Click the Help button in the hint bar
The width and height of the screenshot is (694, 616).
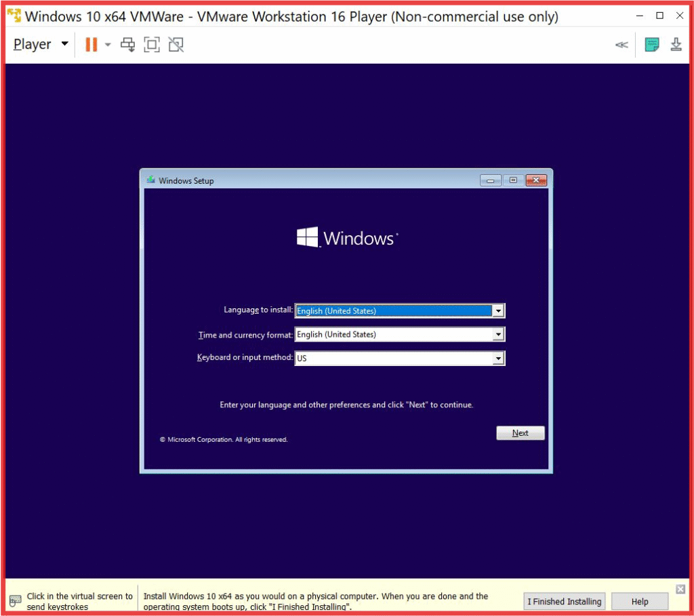click(639, 601)
